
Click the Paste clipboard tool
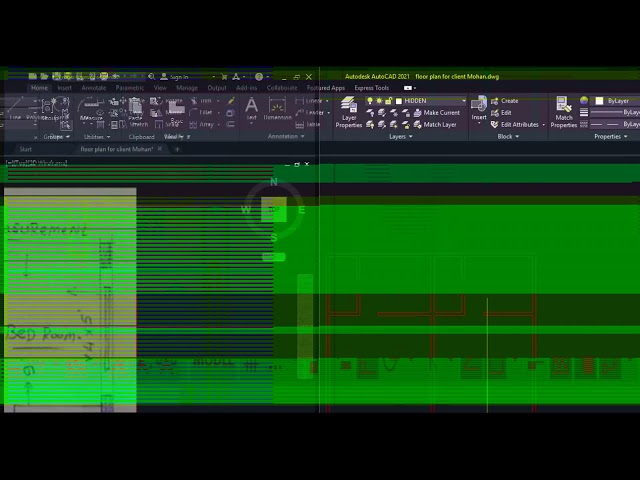(136, 109)
